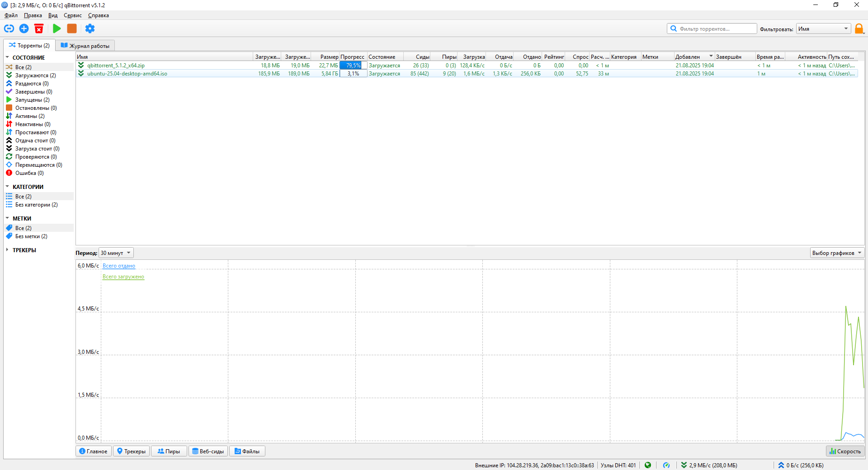Image resolution: width=868 pixels, height=470 pixels.
Task: Sort by the Состояние column header
Action: tap(385, 57)
